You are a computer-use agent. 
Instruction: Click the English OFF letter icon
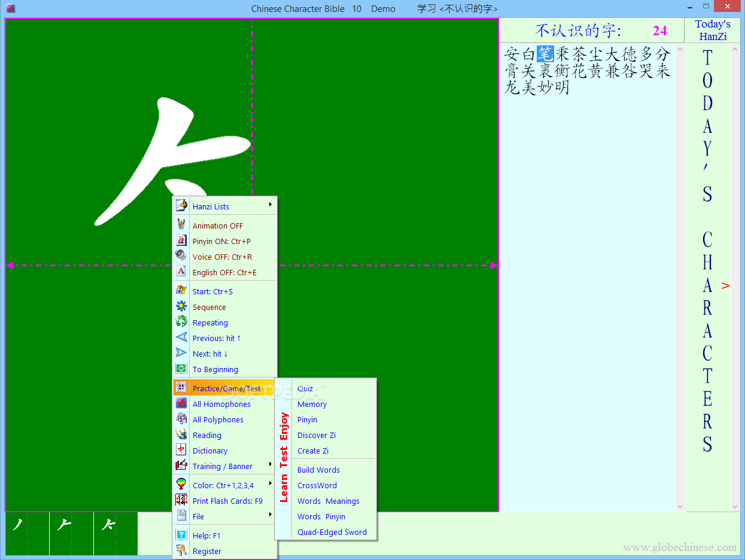pyautogui.click(x=181, y=272)
